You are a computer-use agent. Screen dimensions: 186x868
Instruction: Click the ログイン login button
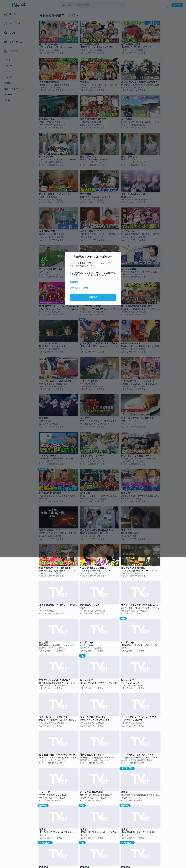pyautogui.click(x=177, y=5)
